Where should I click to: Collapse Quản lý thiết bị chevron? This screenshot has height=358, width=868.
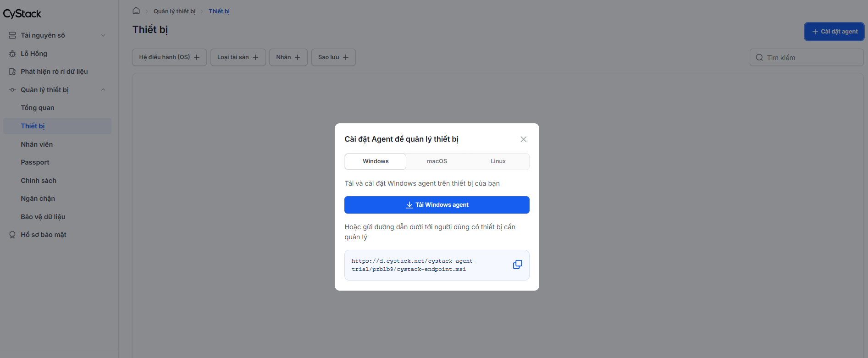103,90
